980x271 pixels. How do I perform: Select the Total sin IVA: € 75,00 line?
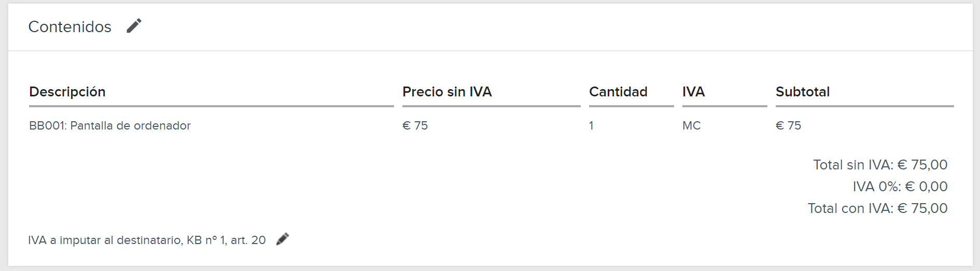880,165
